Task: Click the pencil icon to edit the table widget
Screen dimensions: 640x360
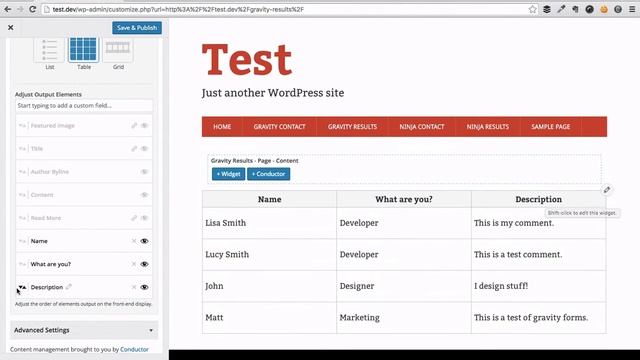Action: [607, 190]
